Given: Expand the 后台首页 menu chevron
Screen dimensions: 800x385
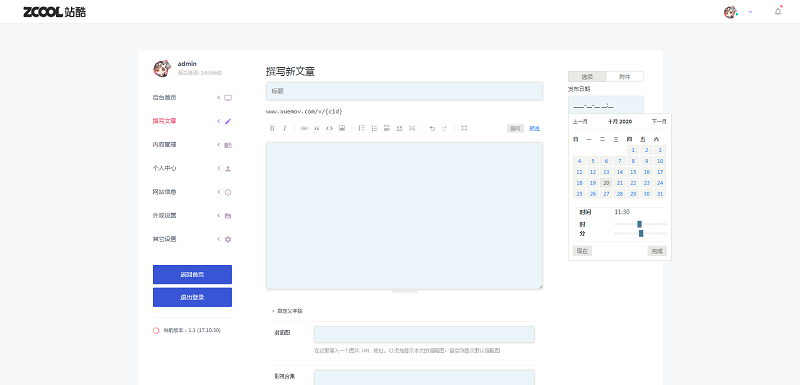Looking at the screenshot, I should click(219, 97).
